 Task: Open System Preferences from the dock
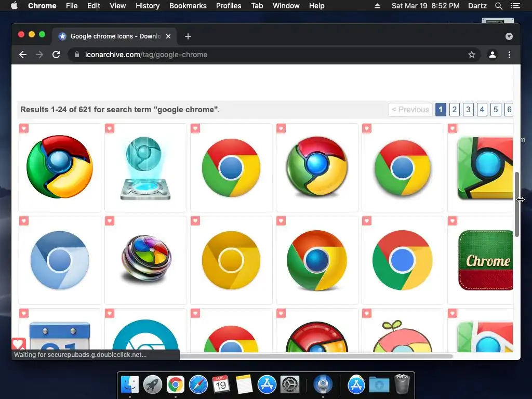(289, 384)
